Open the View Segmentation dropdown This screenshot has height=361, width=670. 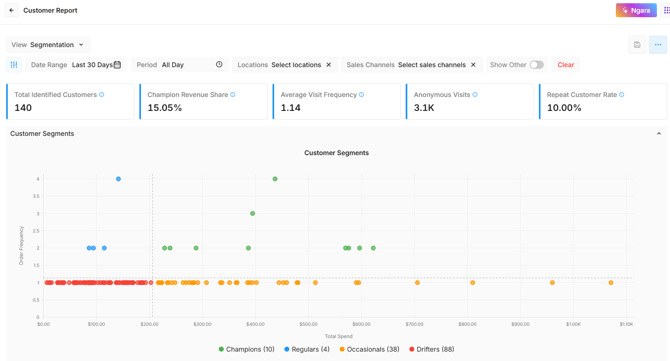48,44
